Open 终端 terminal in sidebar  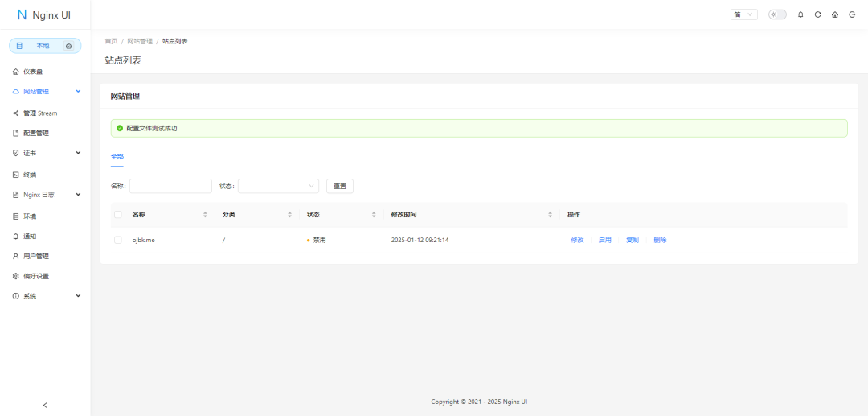click(x=30, y=175)
